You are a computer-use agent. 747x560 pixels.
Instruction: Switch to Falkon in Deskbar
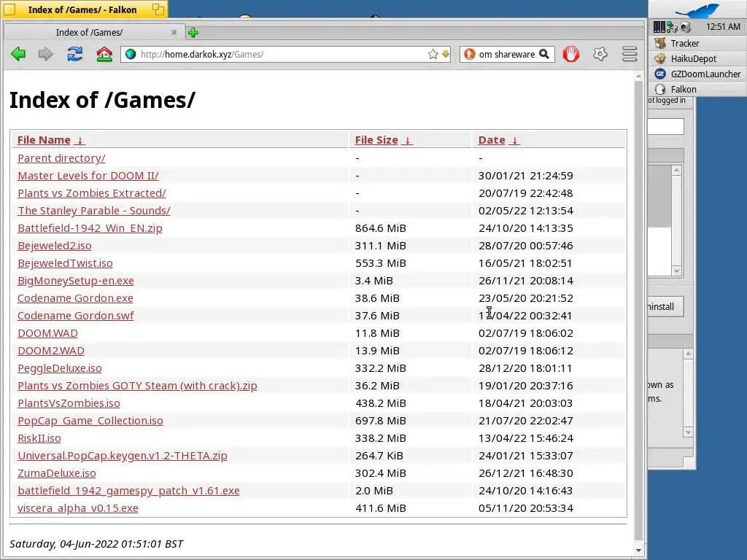pos(697,89)
